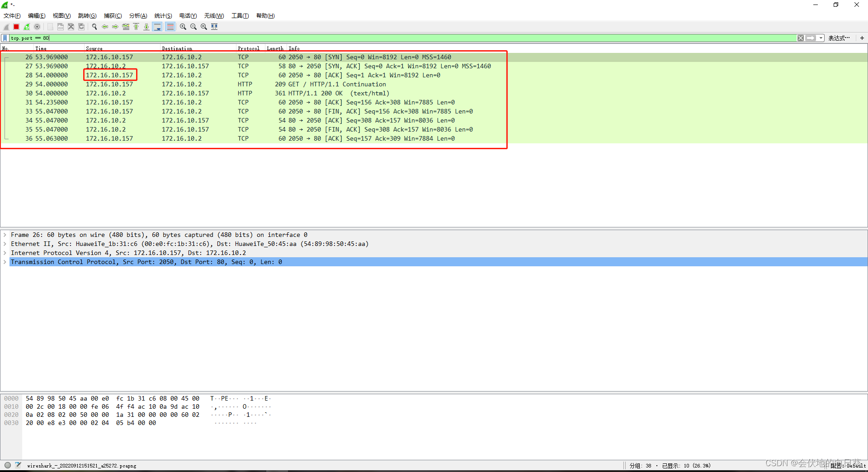Image resolution: width=868 pixels, height=472 pixels.
Task: Zoom out of the packet text
Action: (193, 27)
